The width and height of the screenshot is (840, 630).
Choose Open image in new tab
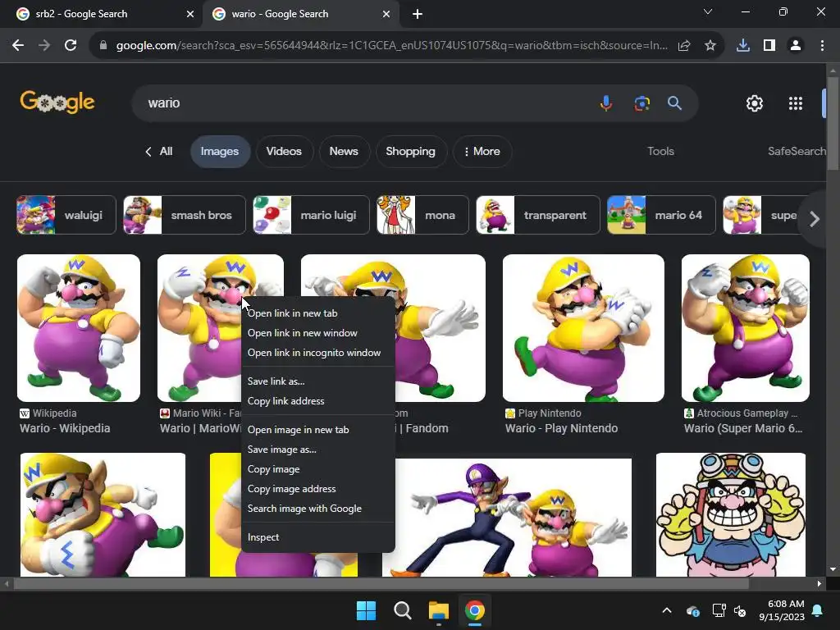click(x=318, y=430)
